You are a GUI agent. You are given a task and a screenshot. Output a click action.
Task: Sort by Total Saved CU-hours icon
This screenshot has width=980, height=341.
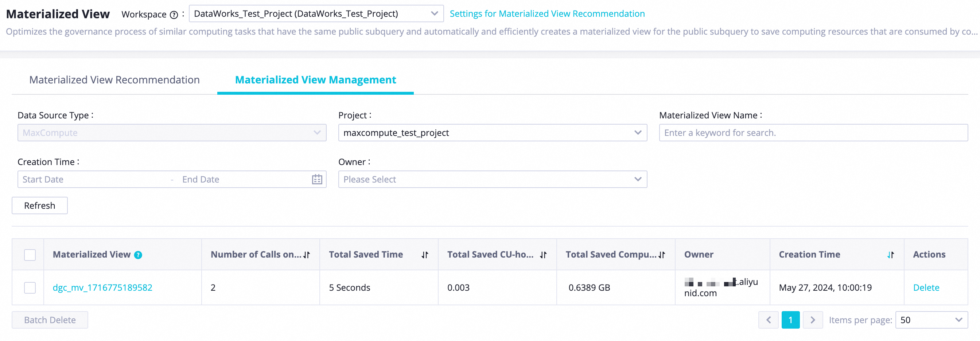[x=543, y=255]
